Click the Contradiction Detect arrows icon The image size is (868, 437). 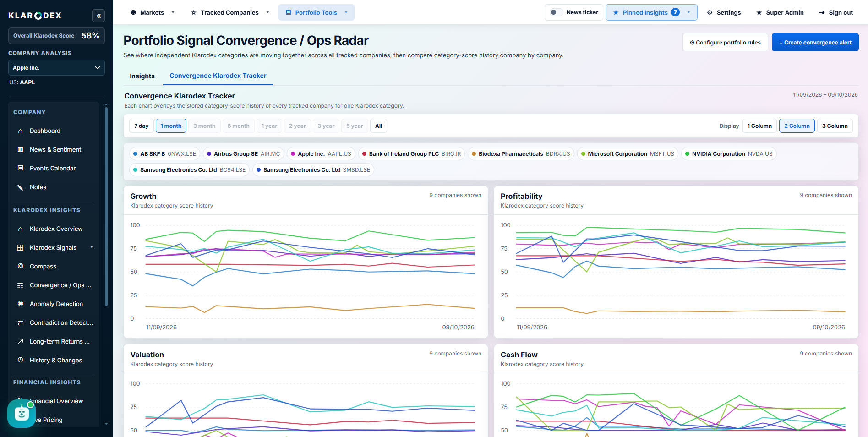pyautogui.click(x=20, y=322)
